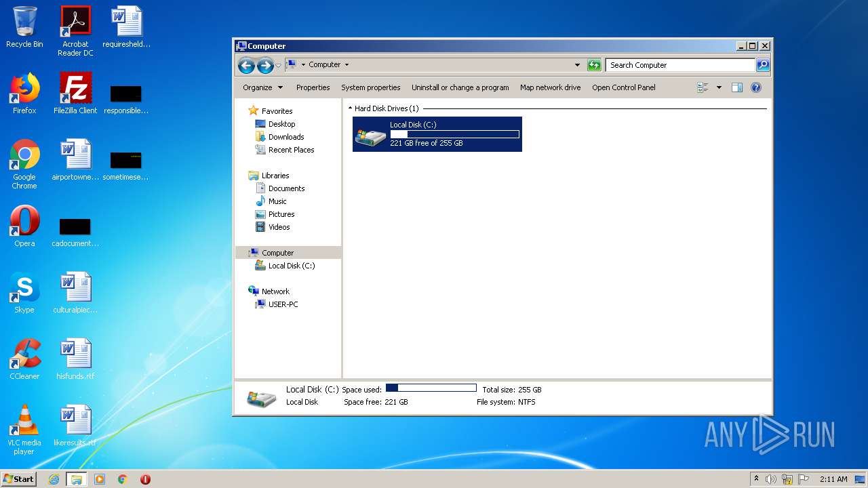Click the Properties toolbar button

pyautogui.click(x=313, y=87)
